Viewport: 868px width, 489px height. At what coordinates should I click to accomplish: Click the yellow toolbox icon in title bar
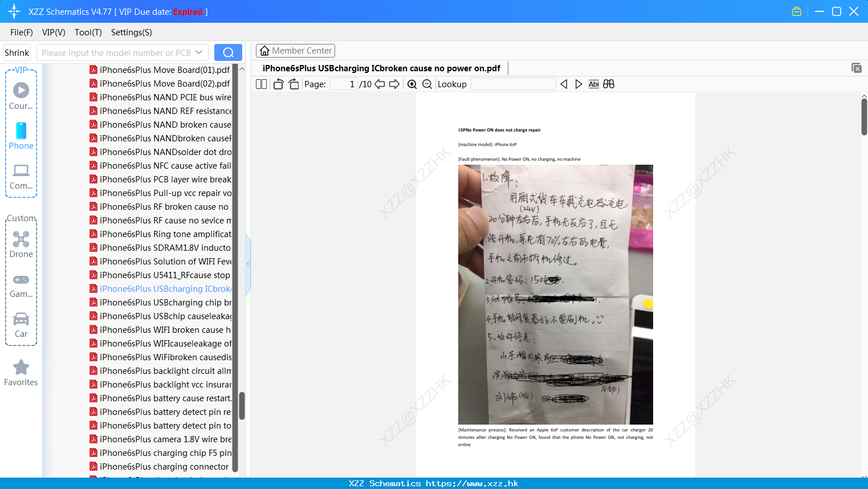(797, 11)
